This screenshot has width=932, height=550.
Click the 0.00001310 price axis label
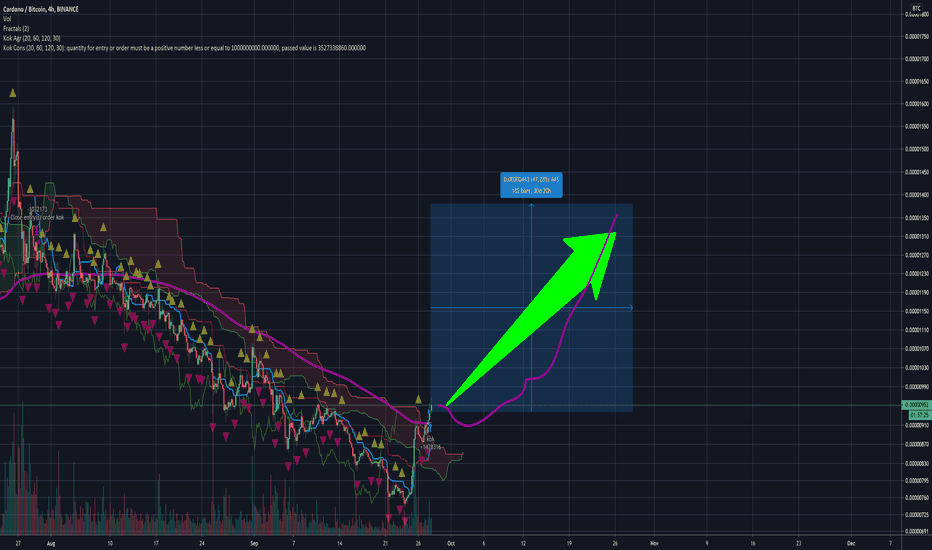917,237
